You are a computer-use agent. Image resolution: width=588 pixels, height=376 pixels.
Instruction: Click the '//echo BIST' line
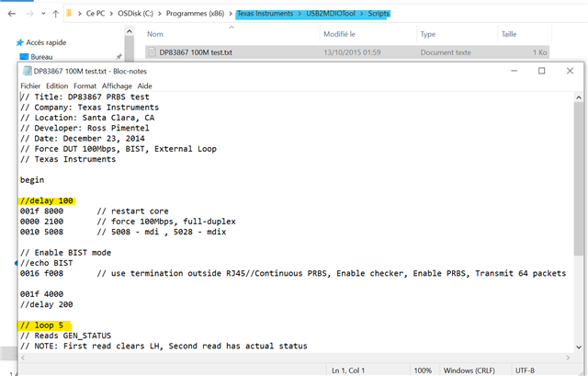coord(47,263)
